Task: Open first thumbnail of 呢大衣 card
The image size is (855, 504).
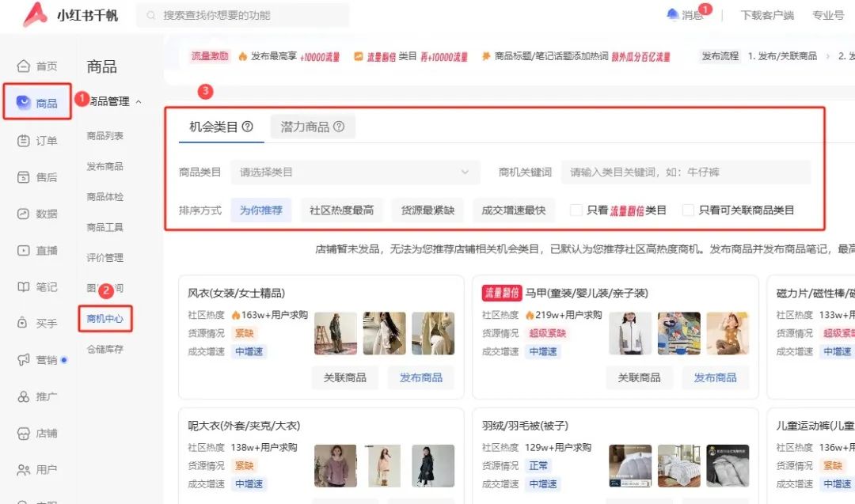Action: [x=336, y=466]
